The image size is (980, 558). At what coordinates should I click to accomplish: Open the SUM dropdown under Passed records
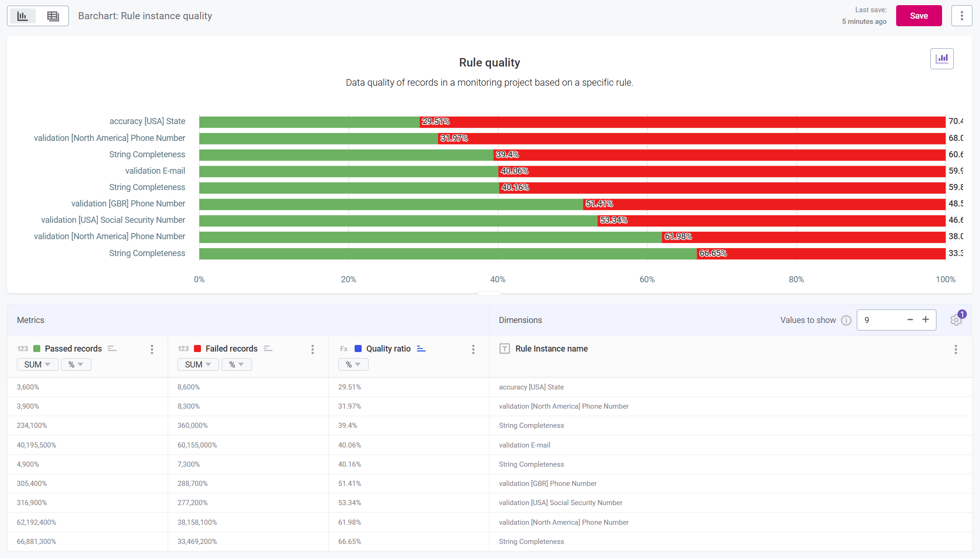[x=37, y=364]
